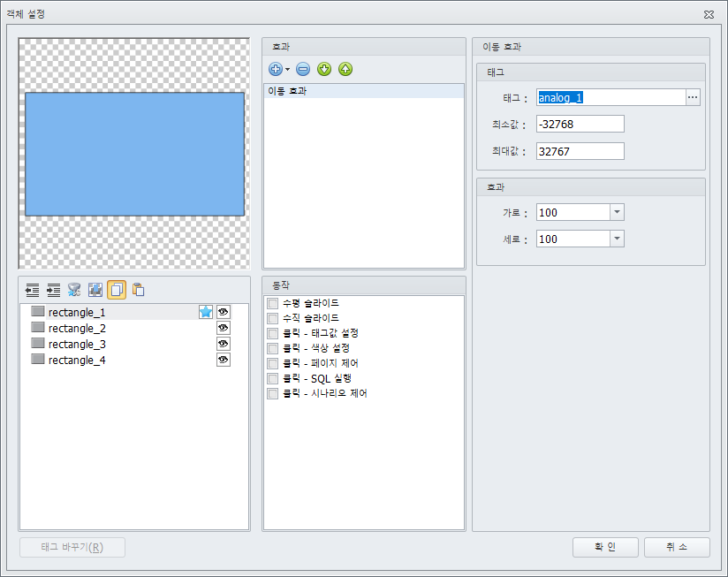Toggle visibility eye of rectangle_1
This screenshot has height=577, width=728.
point(224,312)
